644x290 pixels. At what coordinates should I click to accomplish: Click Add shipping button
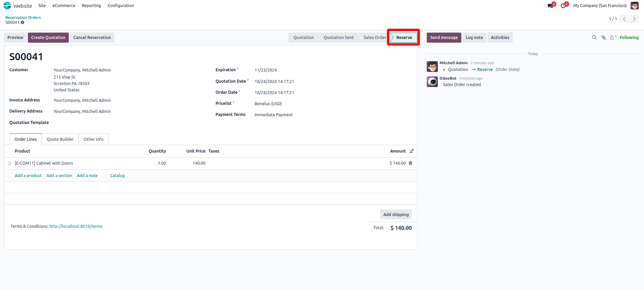tap(396, 215)
